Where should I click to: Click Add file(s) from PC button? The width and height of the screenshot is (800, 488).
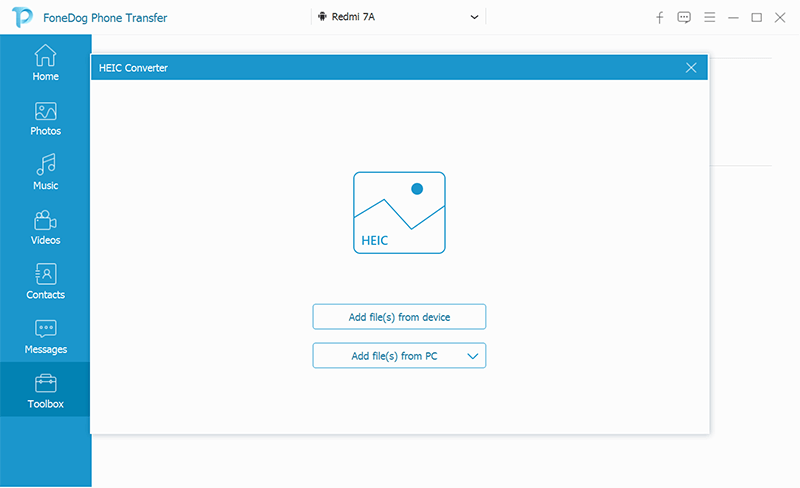[x=399, y=356]
